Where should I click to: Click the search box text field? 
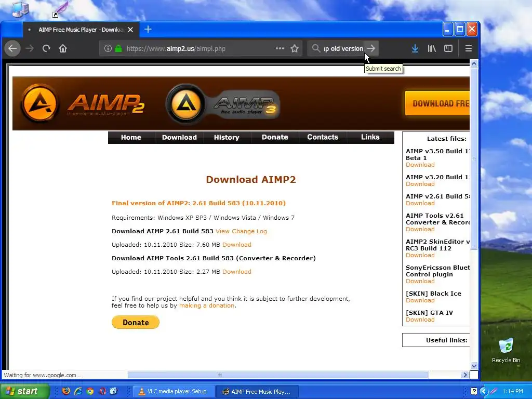pyautogui.click(x=343, y=48)
